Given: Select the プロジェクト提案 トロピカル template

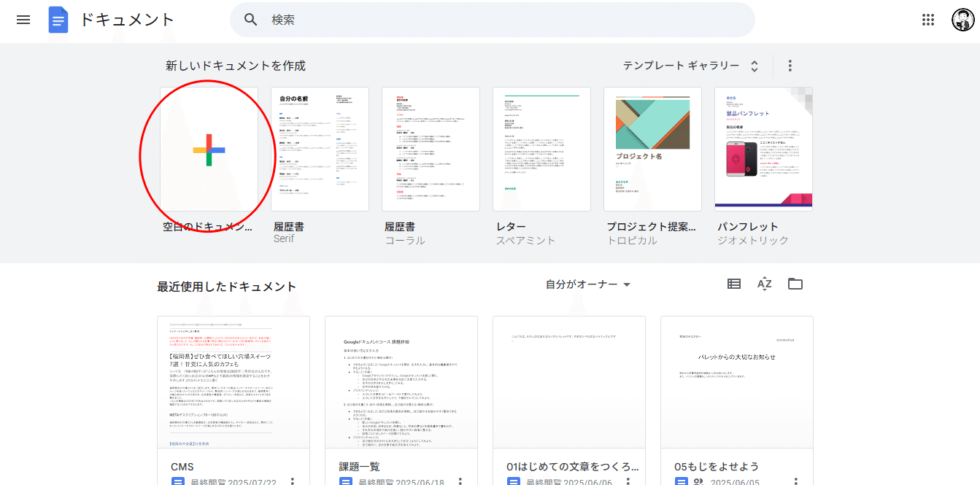Looking at the screenshot, I should [x=652, y=150].
